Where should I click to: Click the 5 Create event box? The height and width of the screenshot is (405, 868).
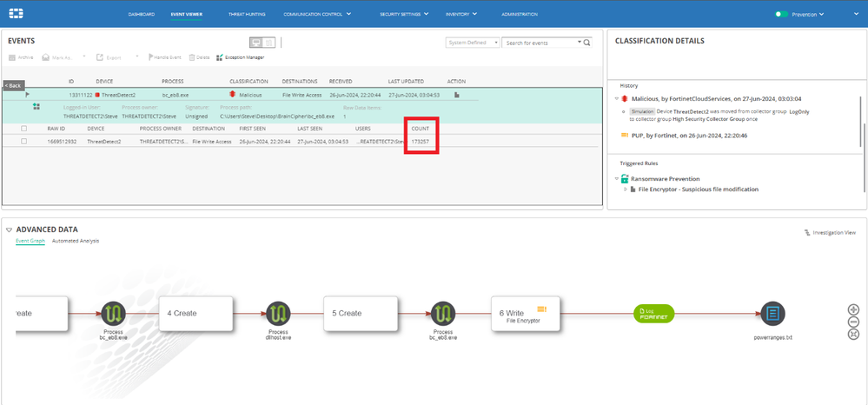coord(361,314)
